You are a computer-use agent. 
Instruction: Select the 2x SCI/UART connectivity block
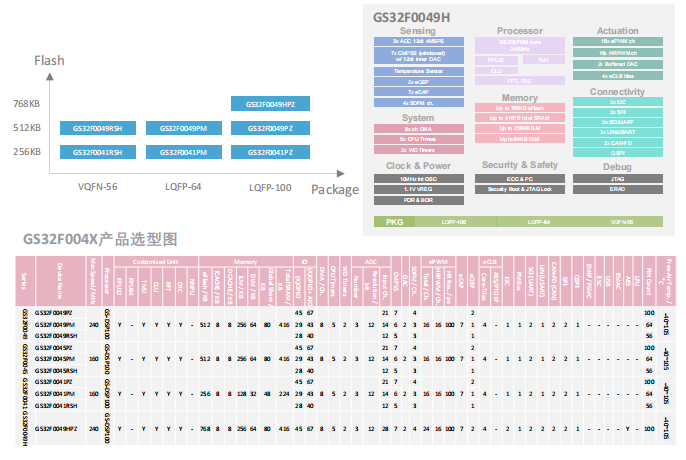tap(618, 122)
